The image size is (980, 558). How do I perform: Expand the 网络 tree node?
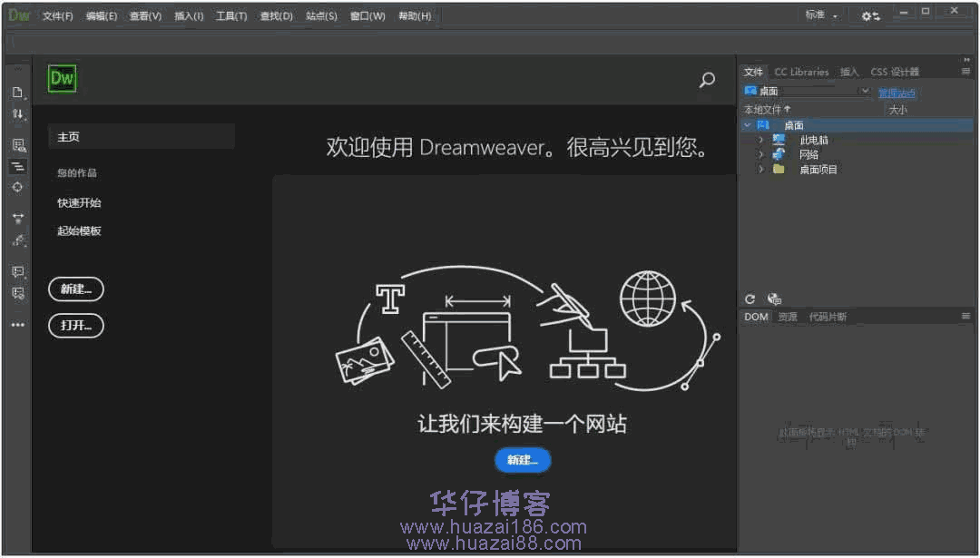pyautogui.click(x=760, y=154)
